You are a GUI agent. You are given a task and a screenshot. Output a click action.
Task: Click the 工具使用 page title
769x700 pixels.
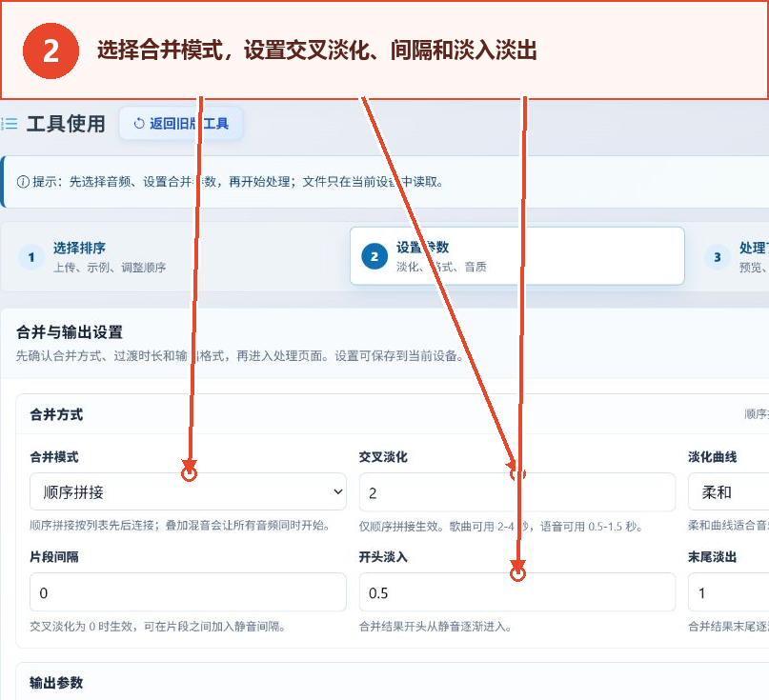66,124
